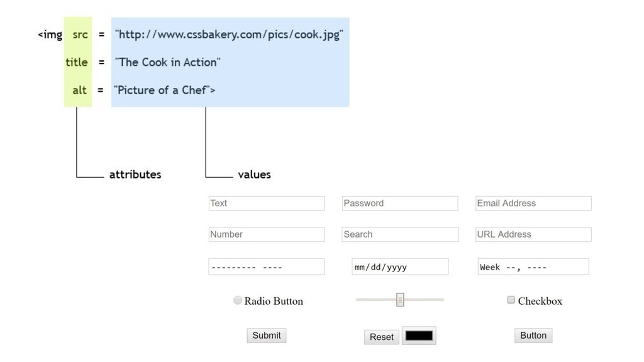Click the Reset button
Viewport: 644px width, 362px height.
(382, 337)
